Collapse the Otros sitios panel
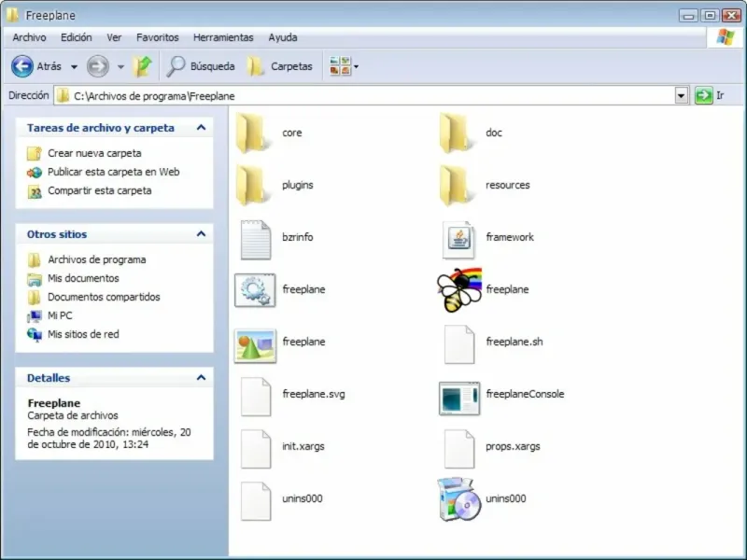This screenshot has width=747, height=560. pyautogui.click(x=201, y=234)
